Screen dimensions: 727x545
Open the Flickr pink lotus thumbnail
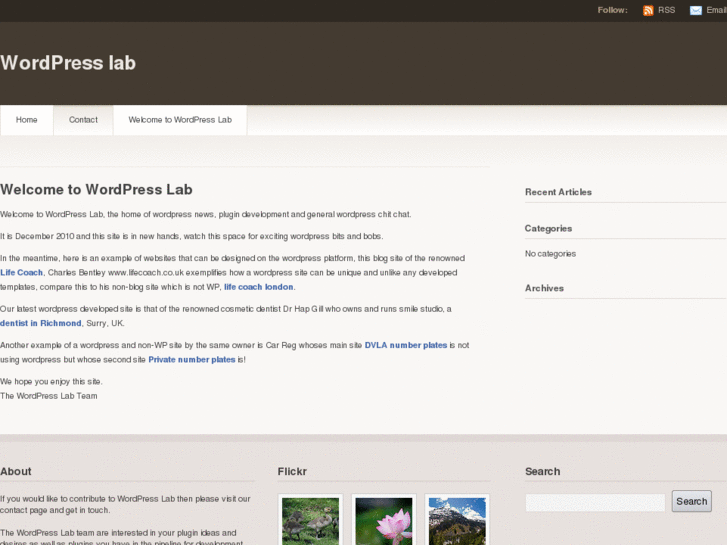(383, 519)
